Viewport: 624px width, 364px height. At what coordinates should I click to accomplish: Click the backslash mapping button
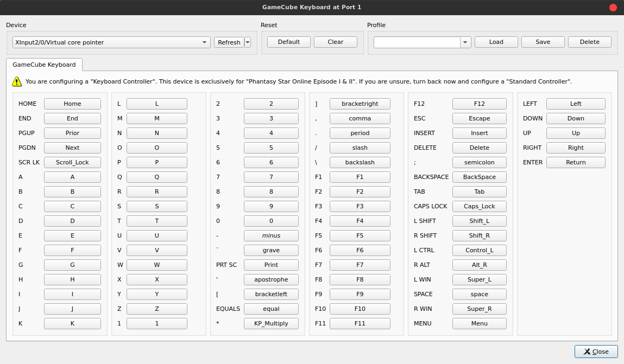(360, 162)
